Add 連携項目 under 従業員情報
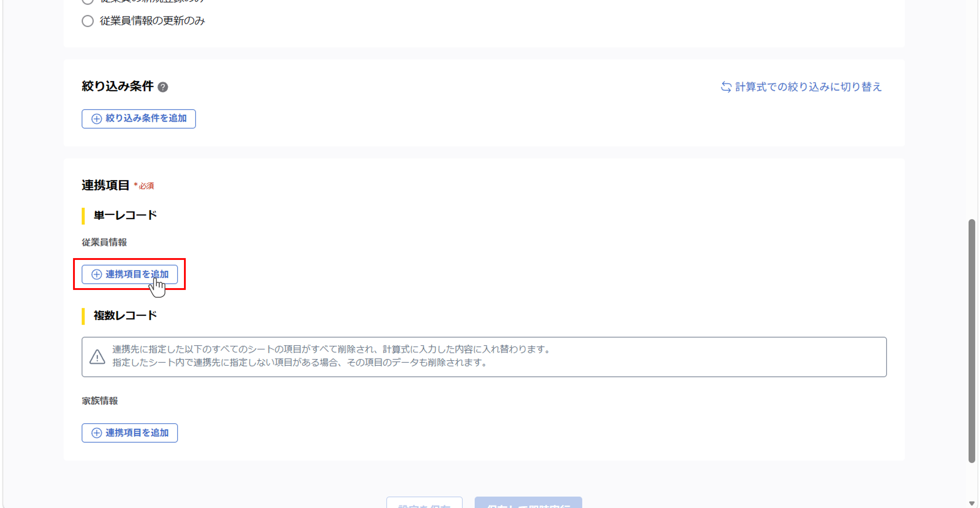 coord(130,274)
